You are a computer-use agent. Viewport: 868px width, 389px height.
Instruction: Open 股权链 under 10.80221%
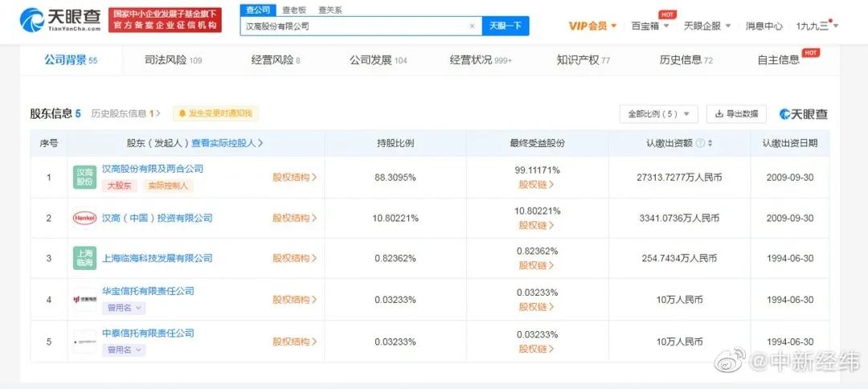pyautogui.click(x=536, y=225)
